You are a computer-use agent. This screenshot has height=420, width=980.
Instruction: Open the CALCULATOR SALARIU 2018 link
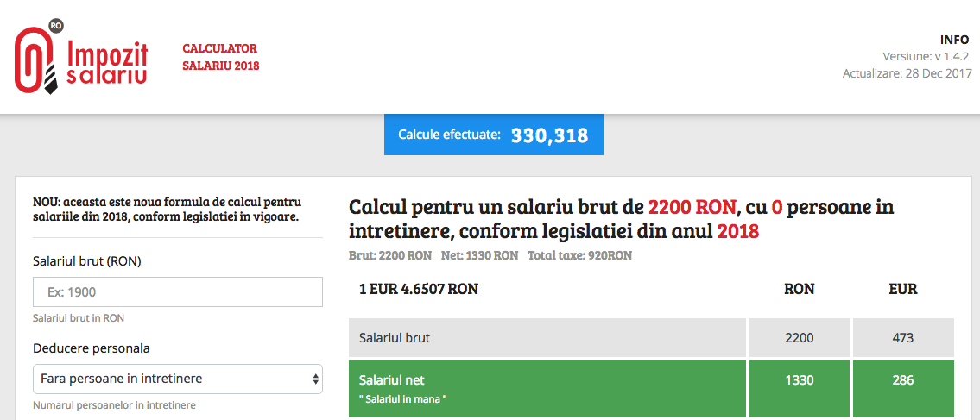(x=220, y=57)
